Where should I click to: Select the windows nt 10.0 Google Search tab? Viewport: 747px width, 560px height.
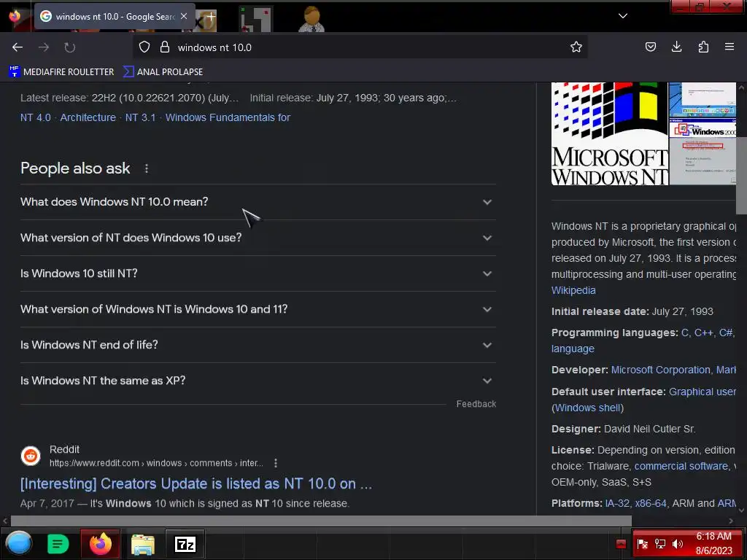point(115,16)
